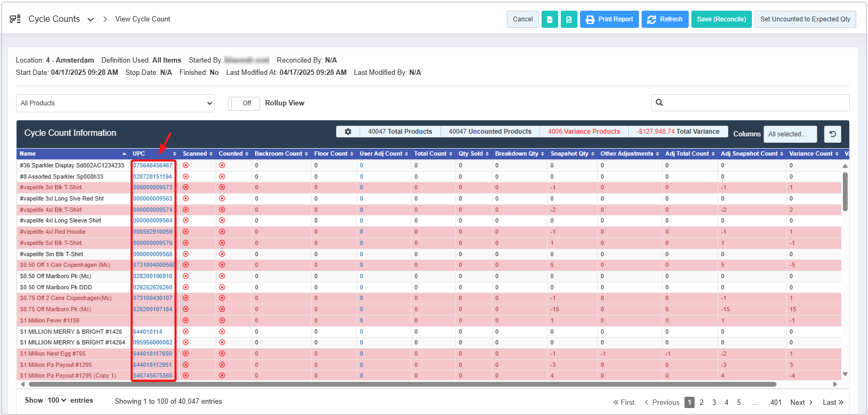
Task: Change the Show entries count dropdown
Action: coord(57,400)
